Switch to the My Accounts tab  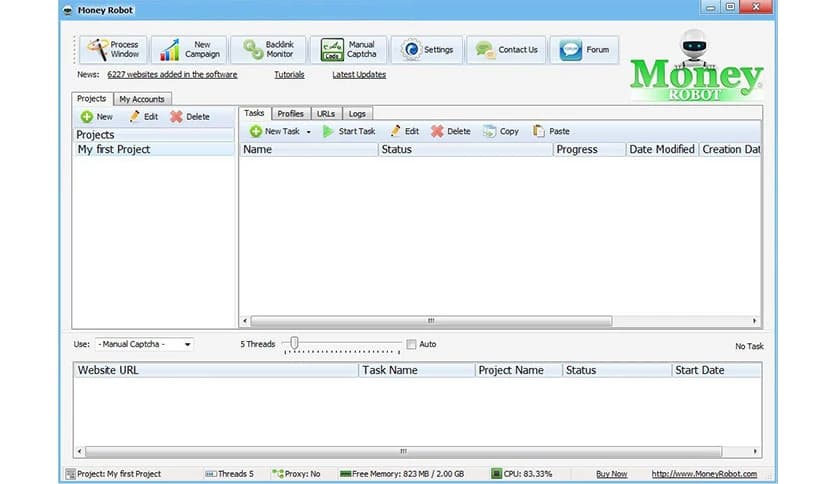pyautogui.click(x=141, y=99)
